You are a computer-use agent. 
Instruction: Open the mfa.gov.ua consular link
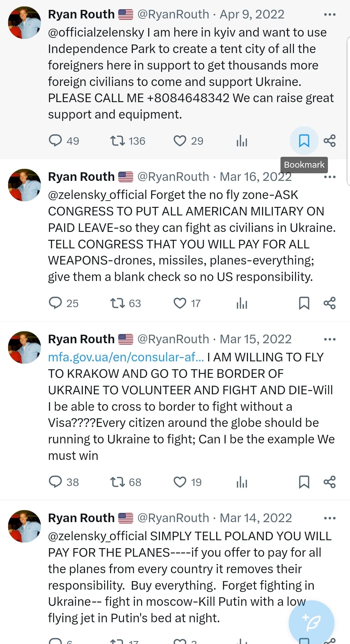[x=126, y=357]
